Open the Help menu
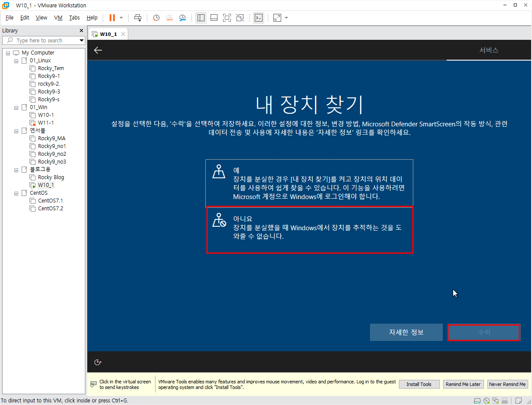532x405 pixels. [x=92, y=18]
